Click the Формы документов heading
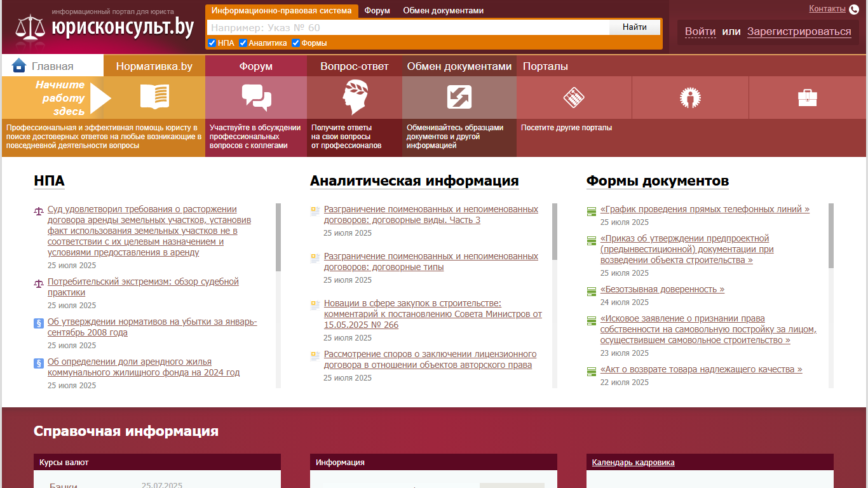This screenshot has width=868, height=488. point(658,181)
